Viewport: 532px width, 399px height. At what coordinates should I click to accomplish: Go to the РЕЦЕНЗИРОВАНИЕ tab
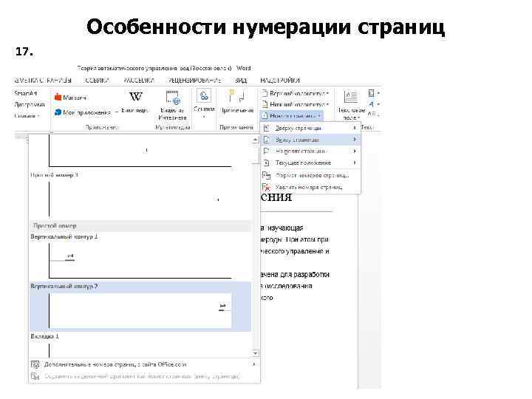[x=194, y=81]
